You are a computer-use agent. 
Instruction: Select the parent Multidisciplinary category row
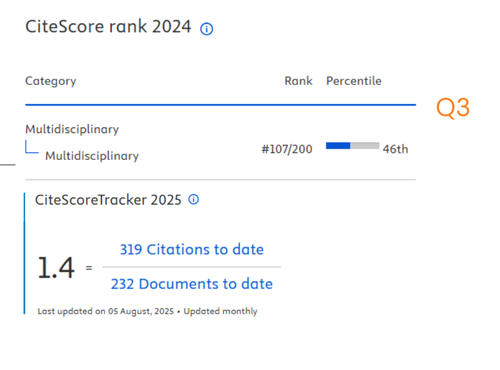[72, 129]
